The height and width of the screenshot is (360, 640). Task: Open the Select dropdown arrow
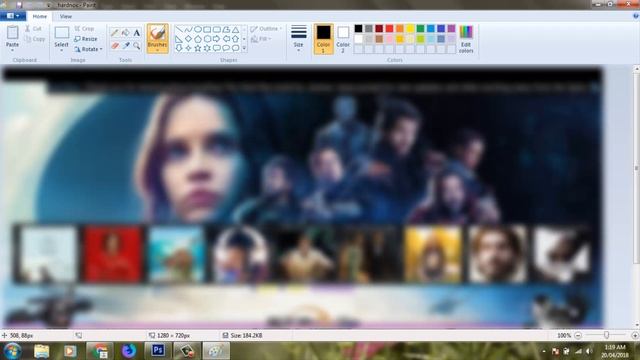click(62, 50)
